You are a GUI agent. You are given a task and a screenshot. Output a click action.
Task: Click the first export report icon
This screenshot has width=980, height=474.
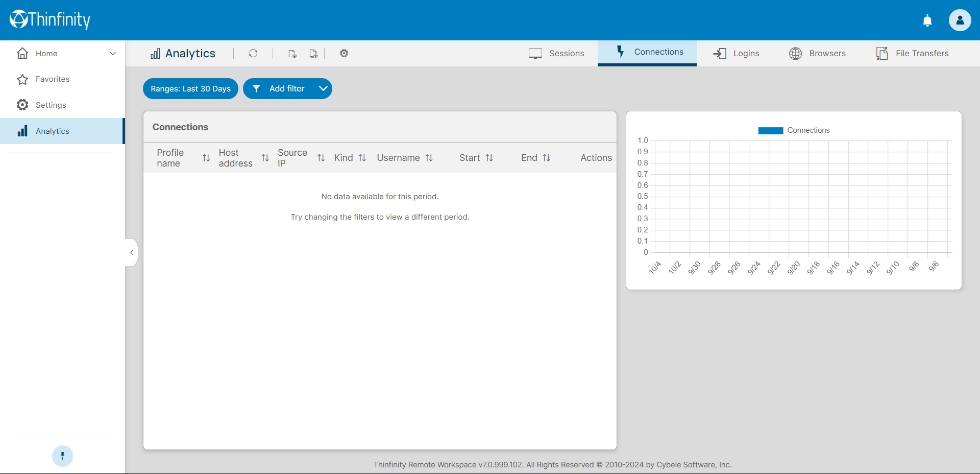tap(292, 54)
